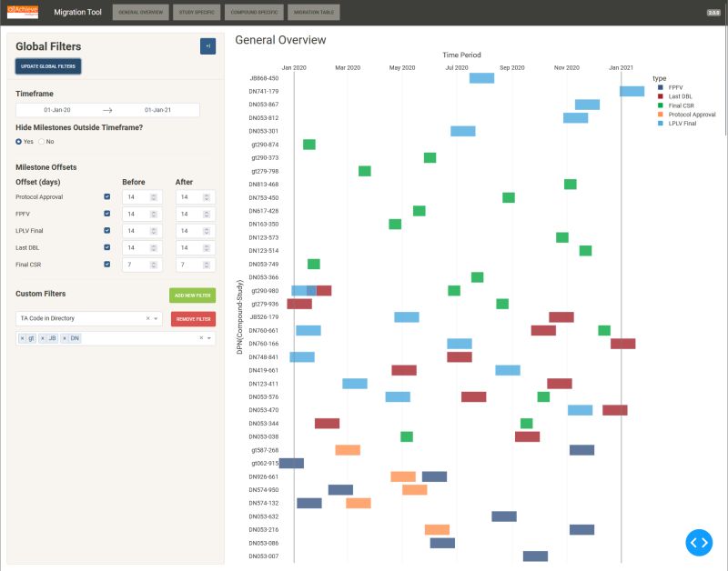Clear the TA Code in Directory selection
The height and width of the screenshot is (571, 728).
[x=147, y=318]
